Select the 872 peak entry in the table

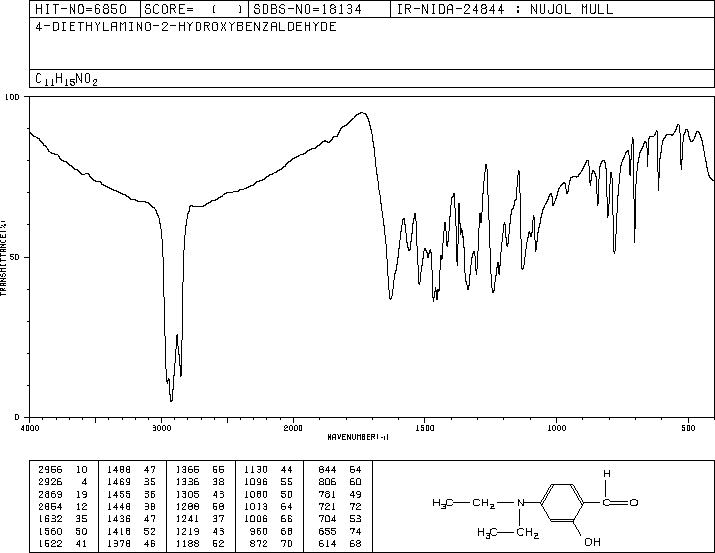click(x=272, y=543)
